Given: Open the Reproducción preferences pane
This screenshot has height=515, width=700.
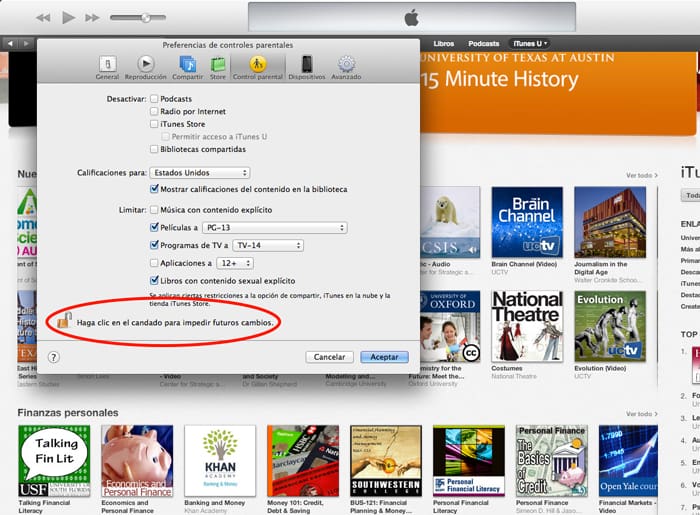Looking at the screenshot, I should point(146,67).
